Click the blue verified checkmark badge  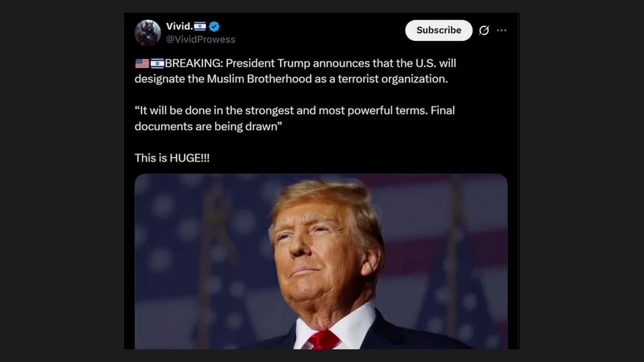[x=214, y=27]
